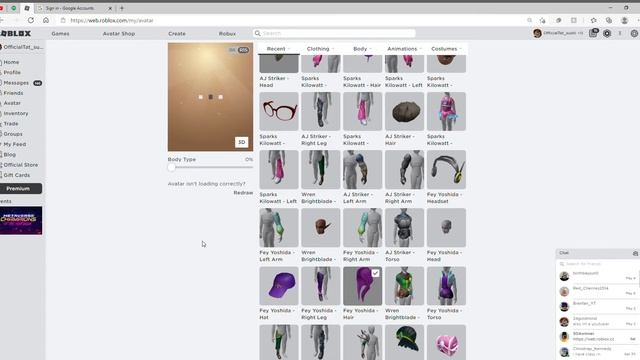Open Trade in the left sidebar
This screenshot has width=640, height=360.
pyautogui.click(x=11, y=124)
